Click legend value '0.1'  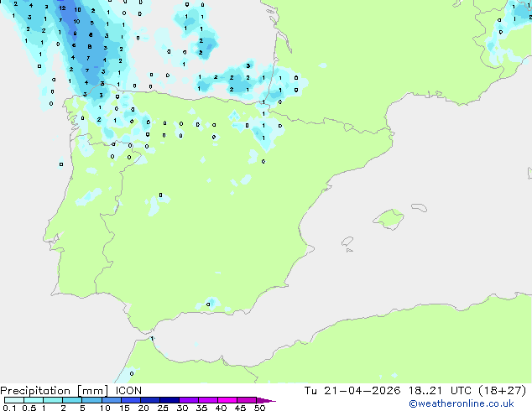click(x=9, y=408)
